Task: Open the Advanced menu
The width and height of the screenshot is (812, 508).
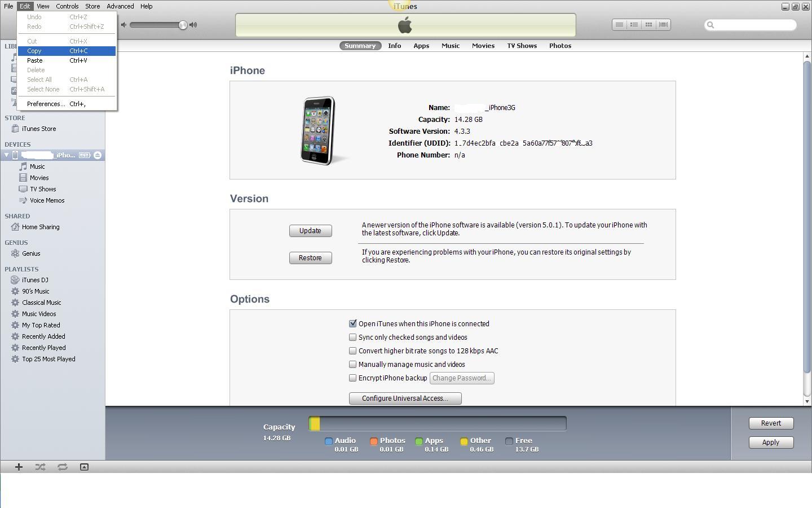Action: coord(120,6)
